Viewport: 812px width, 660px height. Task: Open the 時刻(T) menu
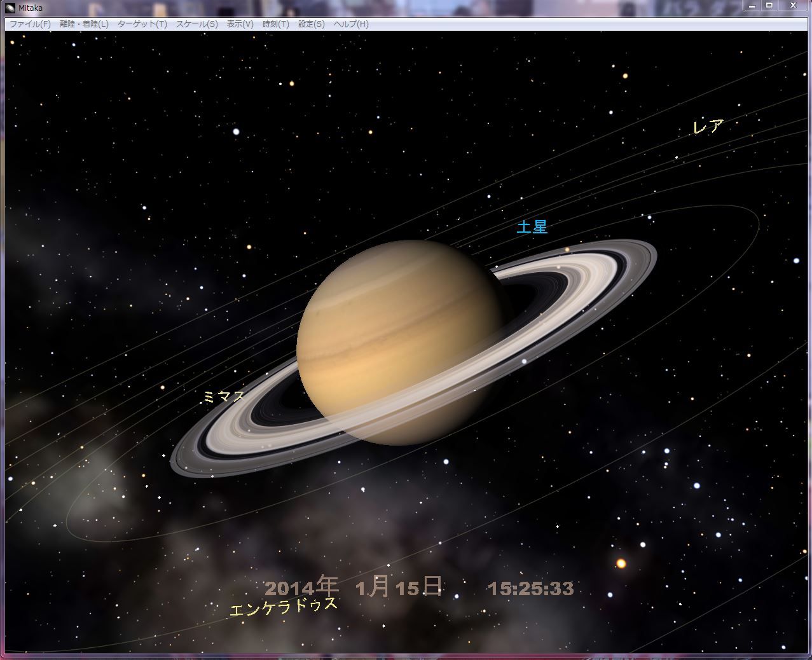(275, 24)
